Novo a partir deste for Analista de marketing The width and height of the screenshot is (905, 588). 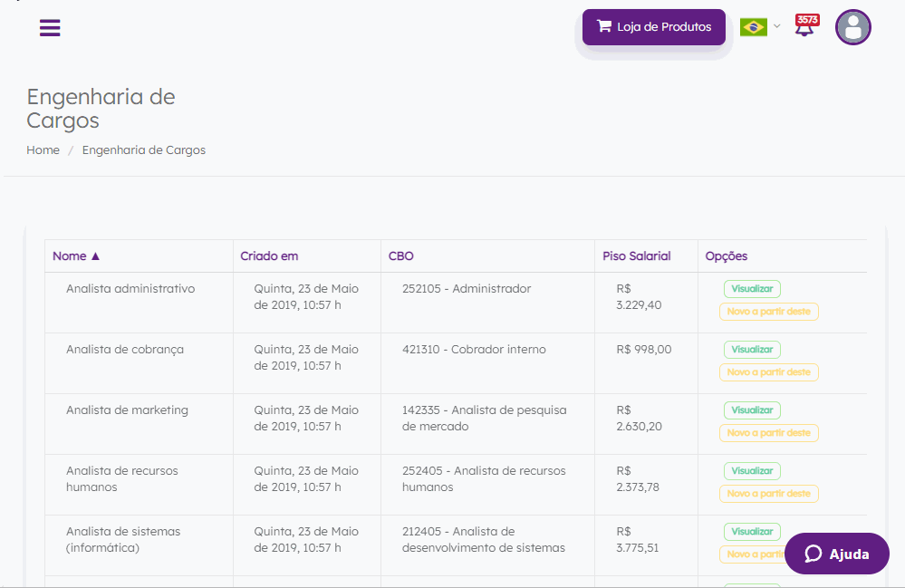769,433
